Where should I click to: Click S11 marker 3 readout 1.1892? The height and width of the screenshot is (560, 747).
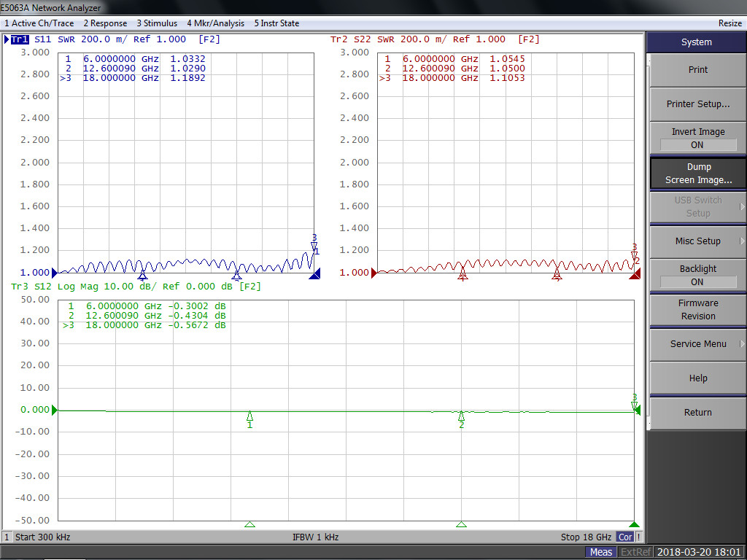(187, 78)
